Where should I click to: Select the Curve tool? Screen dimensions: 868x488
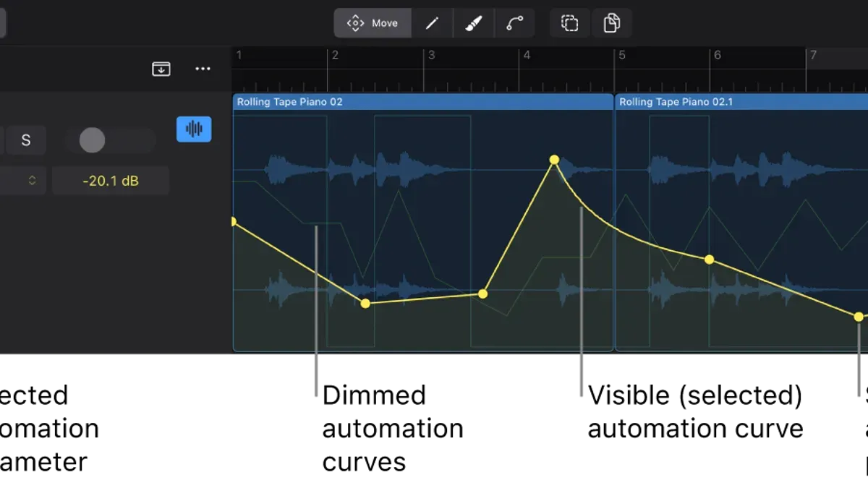514,23
